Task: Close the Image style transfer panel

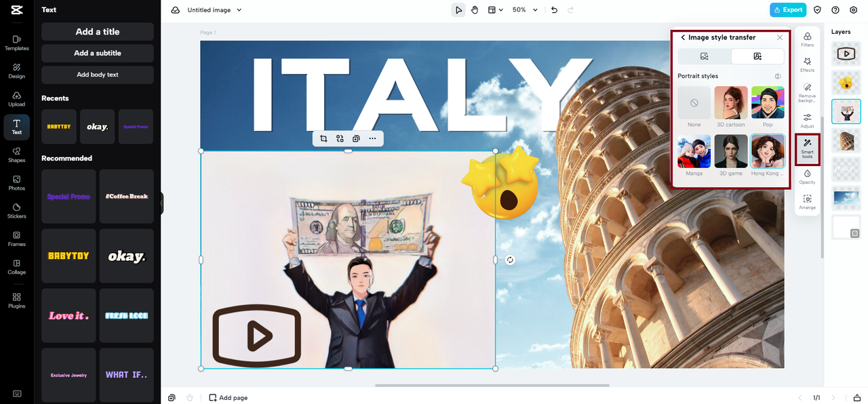Action: click(780, 37)
